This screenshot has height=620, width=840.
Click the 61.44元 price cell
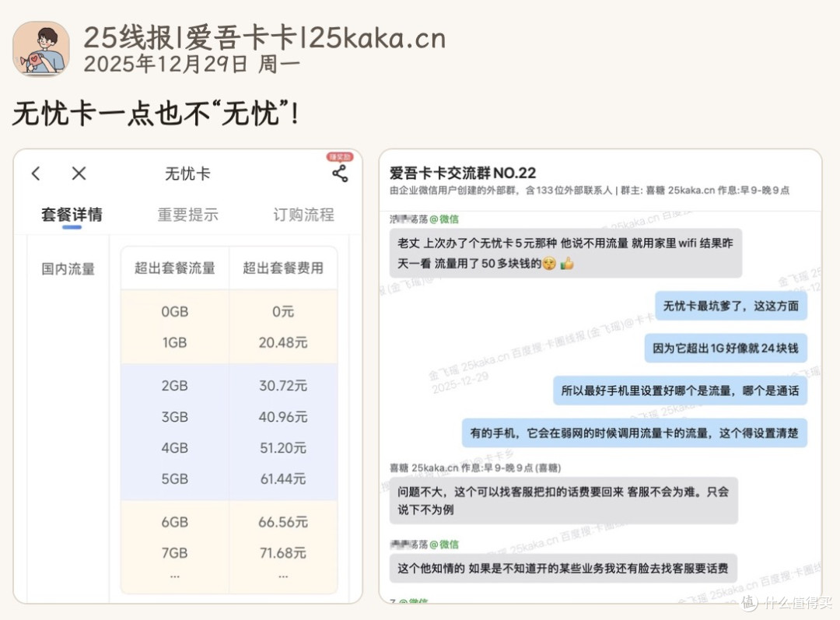[x=283, y=478]
